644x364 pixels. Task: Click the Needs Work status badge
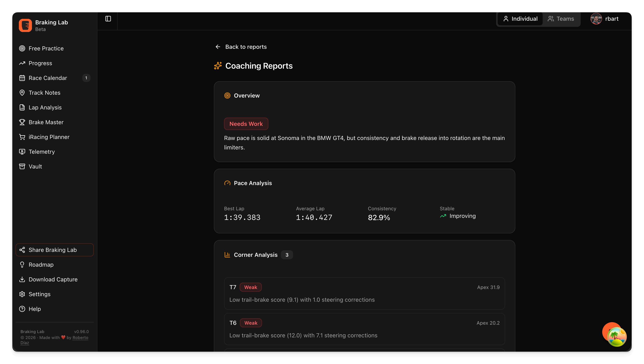pos(246,124)
